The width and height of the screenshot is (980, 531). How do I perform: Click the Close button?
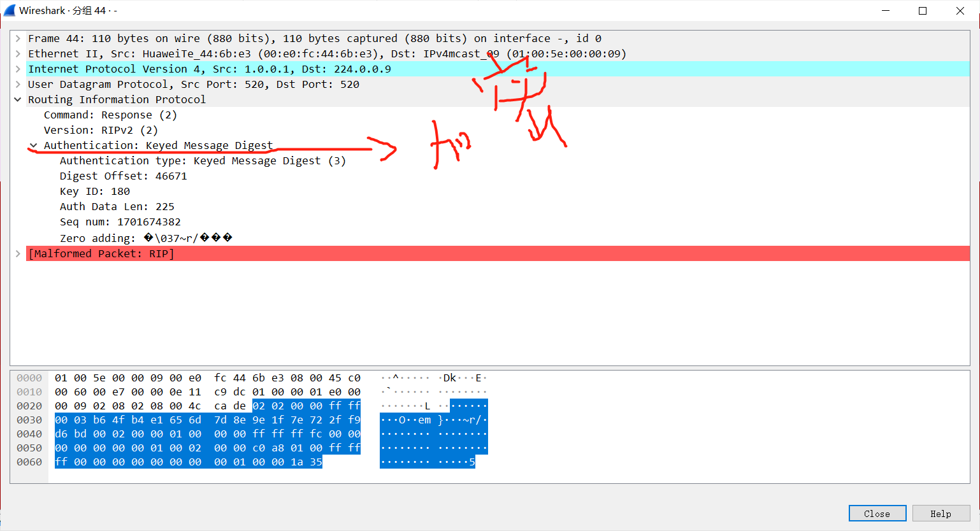[x=877, y=514]
